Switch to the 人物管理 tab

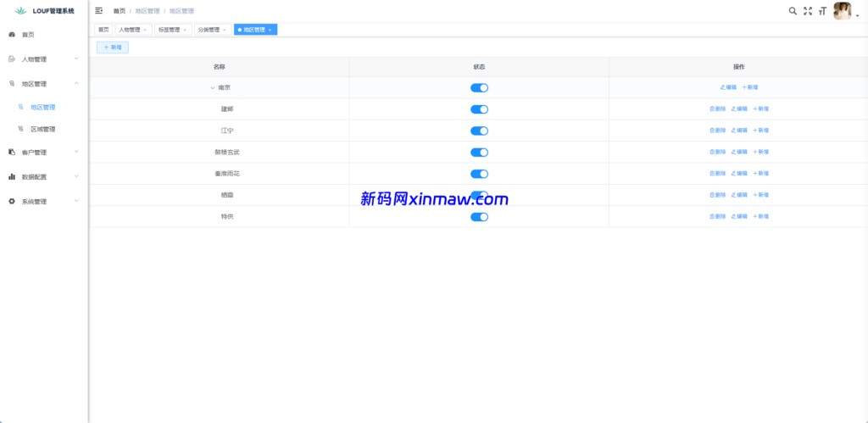tap(130, 30)
